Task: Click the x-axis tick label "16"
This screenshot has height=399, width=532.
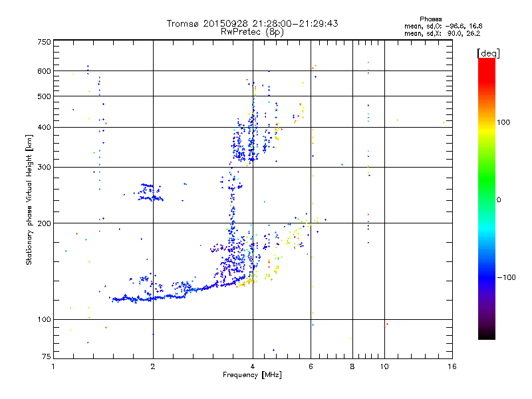Action: pyautogui.click(x=452, y=366)
